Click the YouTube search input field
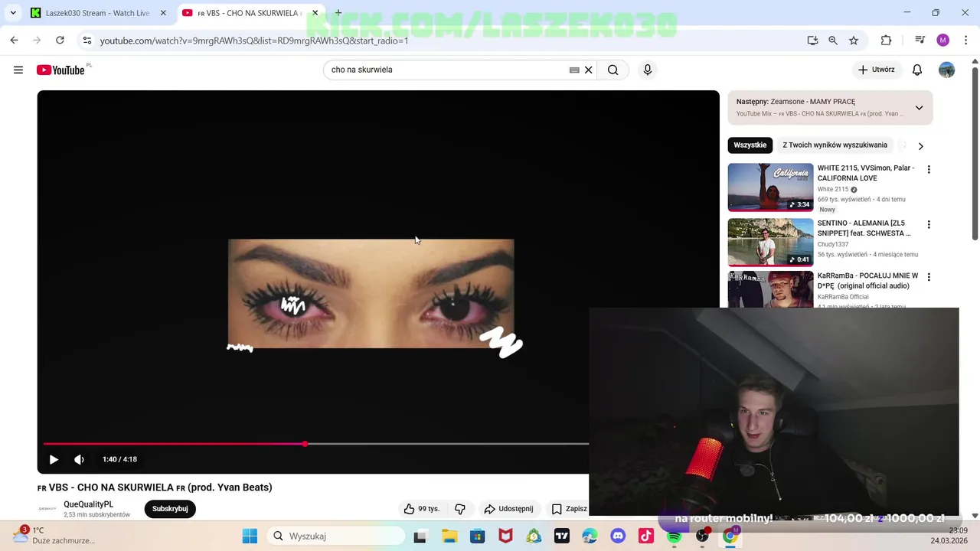This screenshot has height=551, width=980. 448,70
